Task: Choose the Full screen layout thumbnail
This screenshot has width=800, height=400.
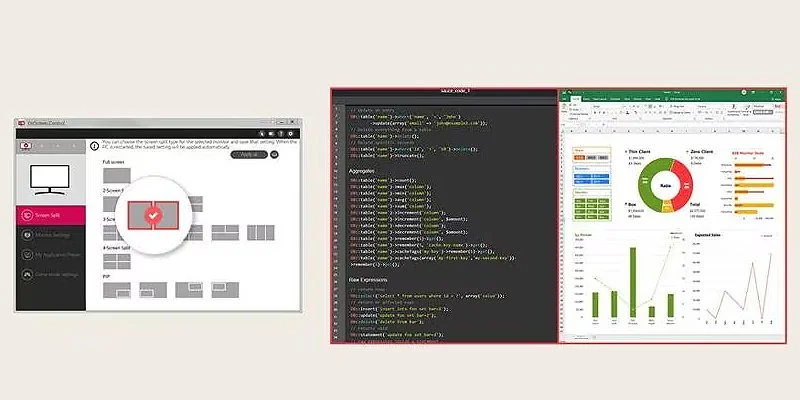Action: pyautogui.click(x=117, y=176)
